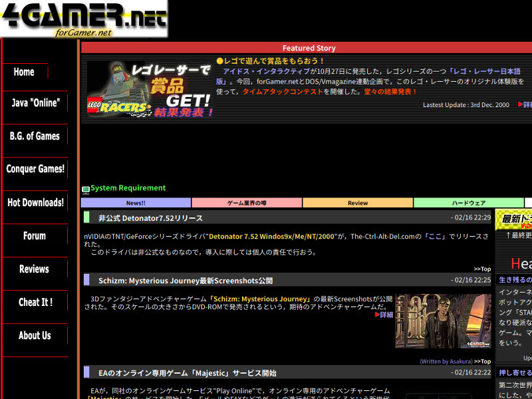Open 堂々の結果発表！ link
This screenshot has height=399, width=532.
pyautogui.click(x=390, y=92)
